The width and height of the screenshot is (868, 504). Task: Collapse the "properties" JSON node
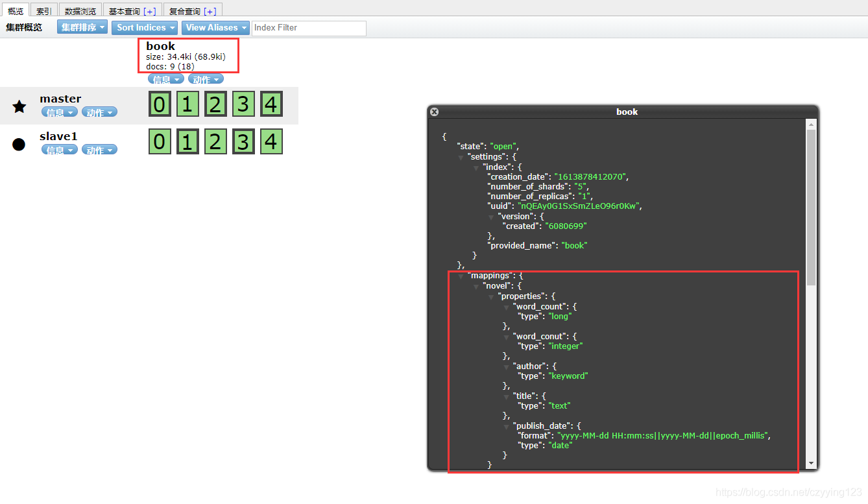(x=491, y=296)
